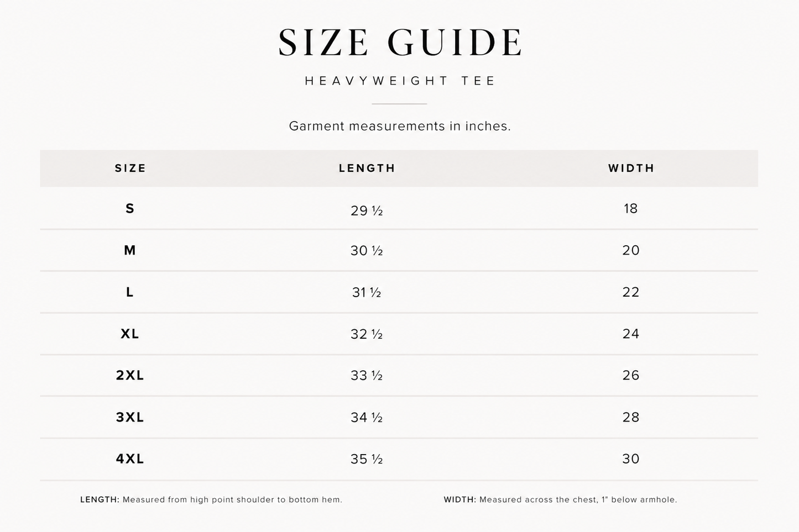Click the WIDTH measurement footnote
Screen dimensions: 799x532
(560, 499)
